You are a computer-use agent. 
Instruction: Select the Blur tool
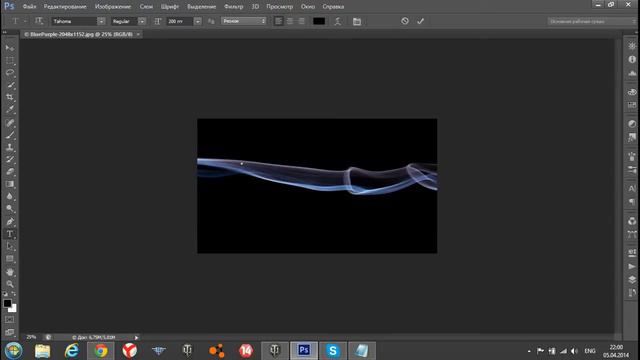(x=10, y=196)
